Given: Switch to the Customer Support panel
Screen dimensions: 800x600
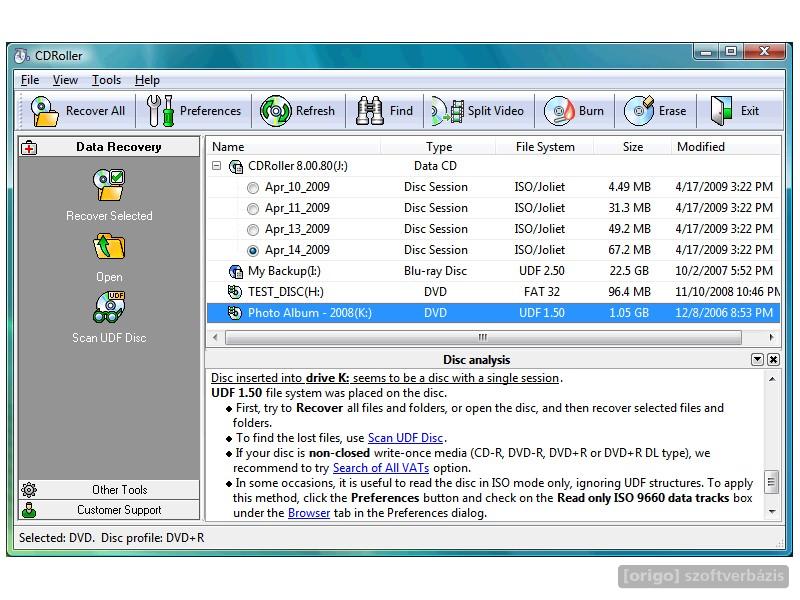Looking at the screenshot, I should coord(109,510).
